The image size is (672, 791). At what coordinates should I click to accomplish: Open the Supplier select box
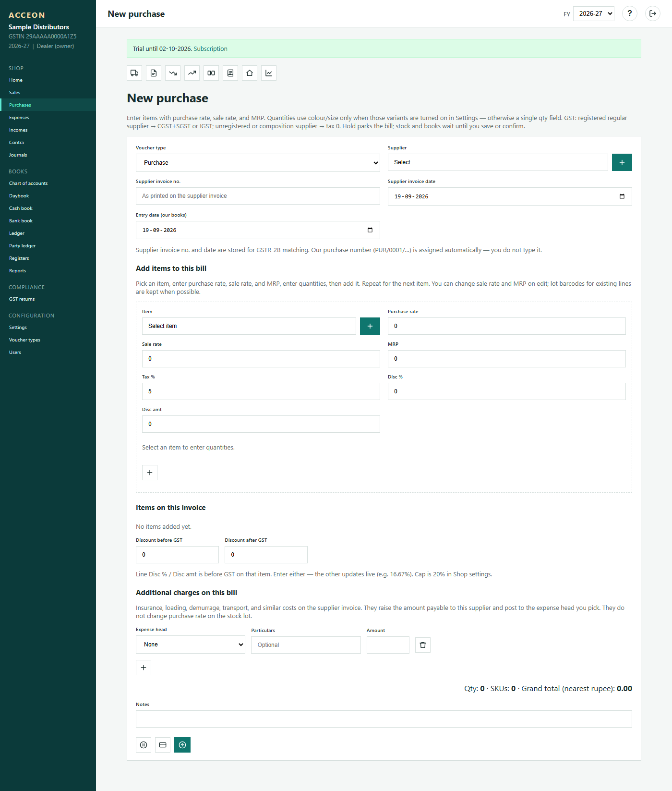(x=498, y=162)
